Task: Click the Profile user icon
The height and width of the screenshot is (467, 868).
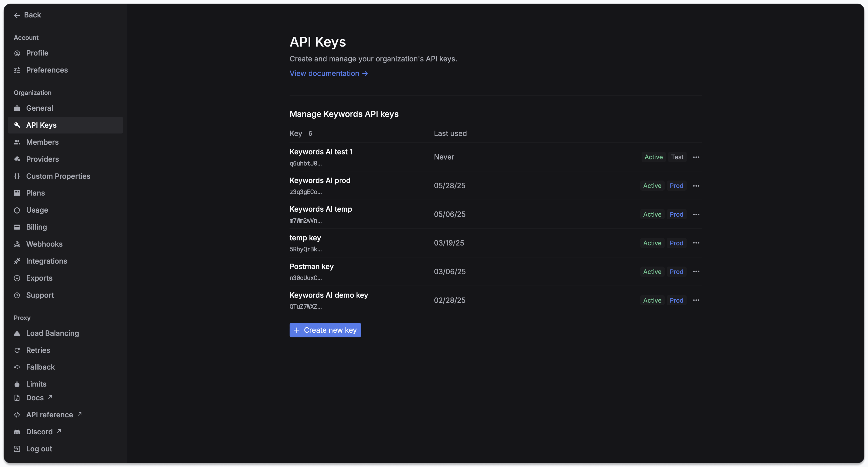Action: pos(17,53)
